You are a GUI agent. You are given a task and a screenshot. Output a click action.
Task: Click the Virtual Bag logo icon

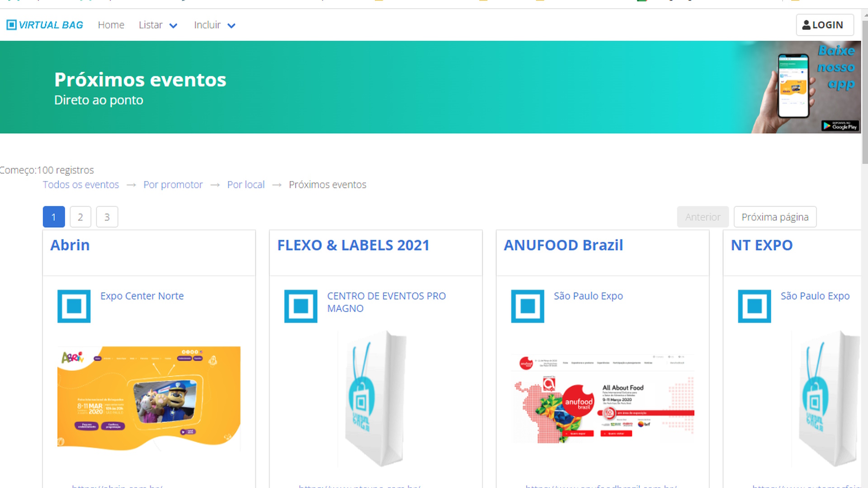click(x=11, y=25)
